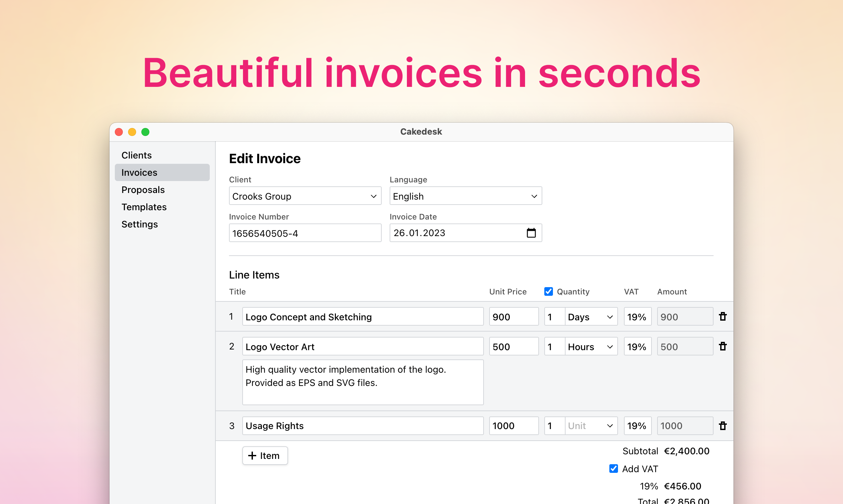Open Proposals in the sidebar
Image resolution: width=843 pixels, height=504 pixels.
point(162,190)
